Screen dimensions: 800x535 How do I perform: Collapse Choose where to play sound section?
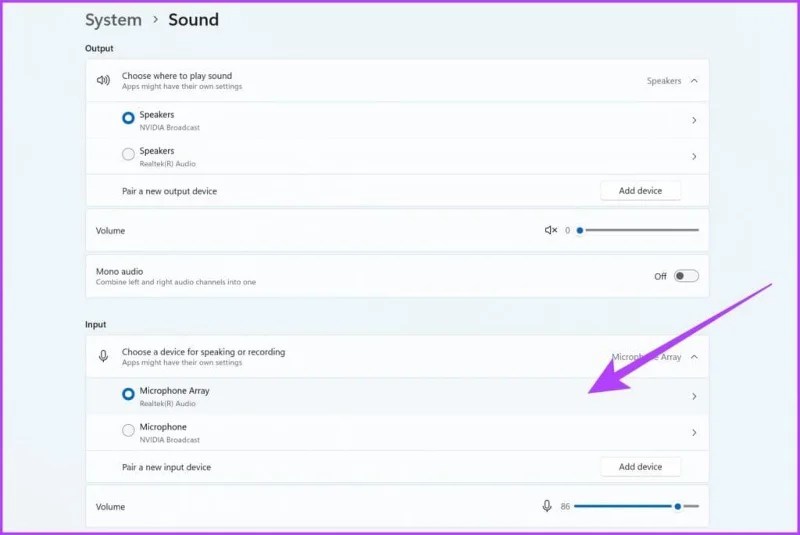pyautogui.click(x=397, y=81)
